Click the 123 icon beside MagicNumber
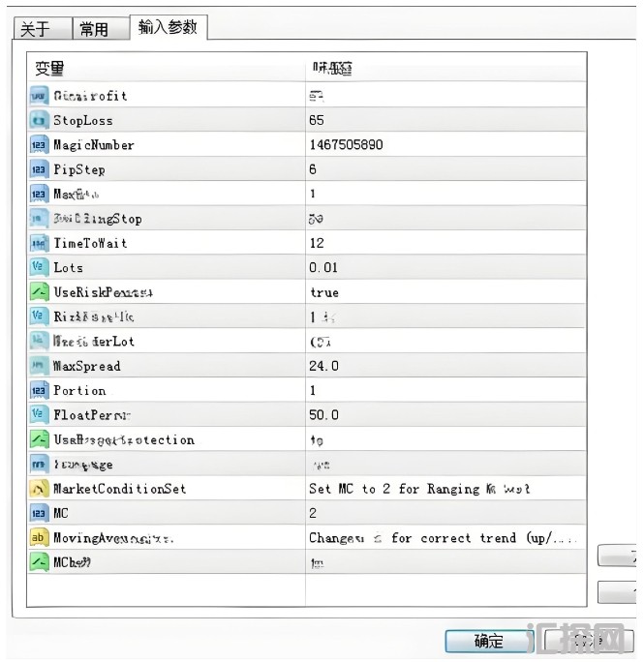 (39, 145)
